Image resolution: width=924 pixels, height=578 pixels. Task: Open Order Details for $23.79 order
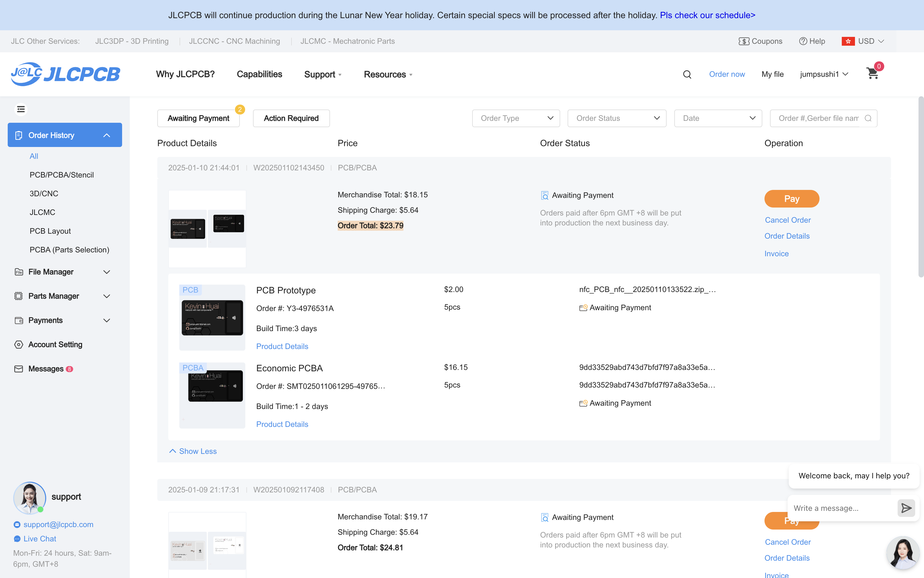point(787,236)
